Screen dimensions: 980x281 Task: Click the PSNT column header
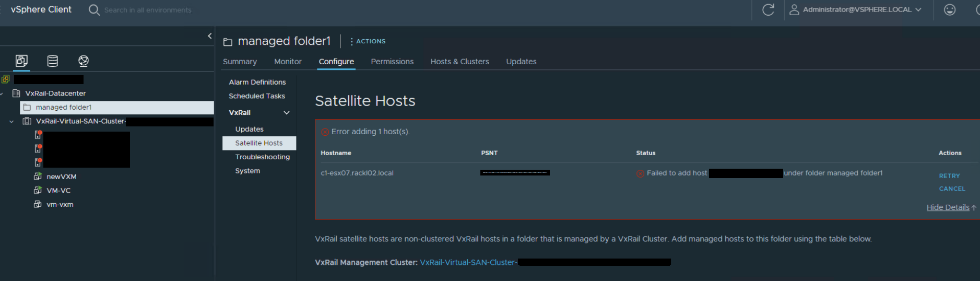(489, 153)
